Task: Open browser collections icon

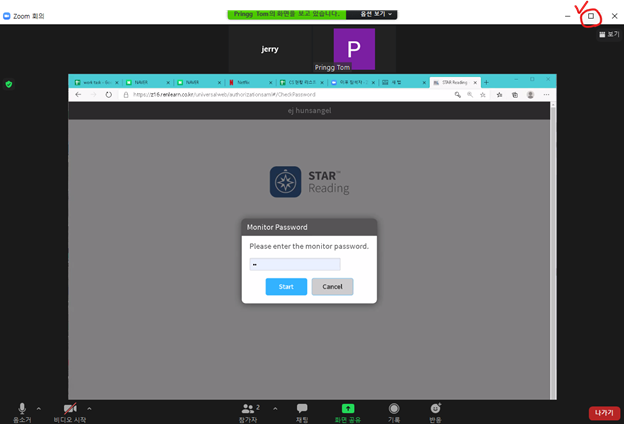Action: (515, 95)
